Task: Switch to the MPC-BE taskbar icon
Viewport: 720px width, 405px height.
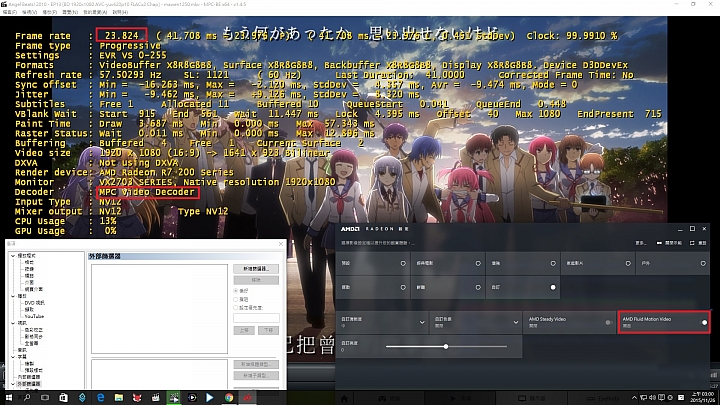Action: click(x=174, y=398)
